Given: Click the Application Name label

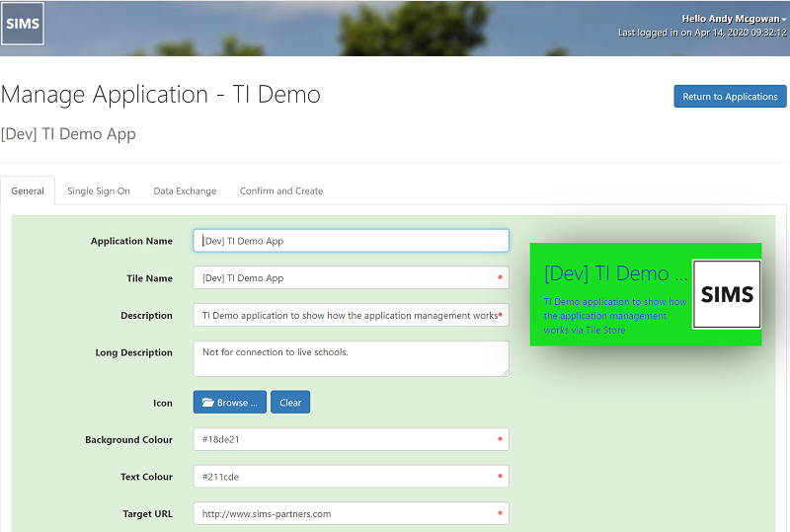Looking at the screenshot, I should coord(131,241).
